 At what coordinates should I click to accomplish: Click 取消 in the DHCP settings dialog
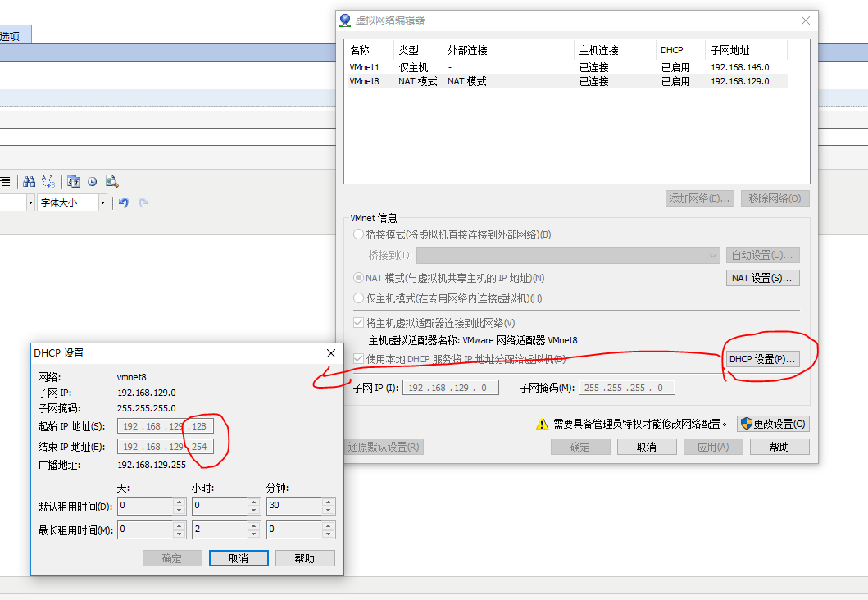point(239,558)
